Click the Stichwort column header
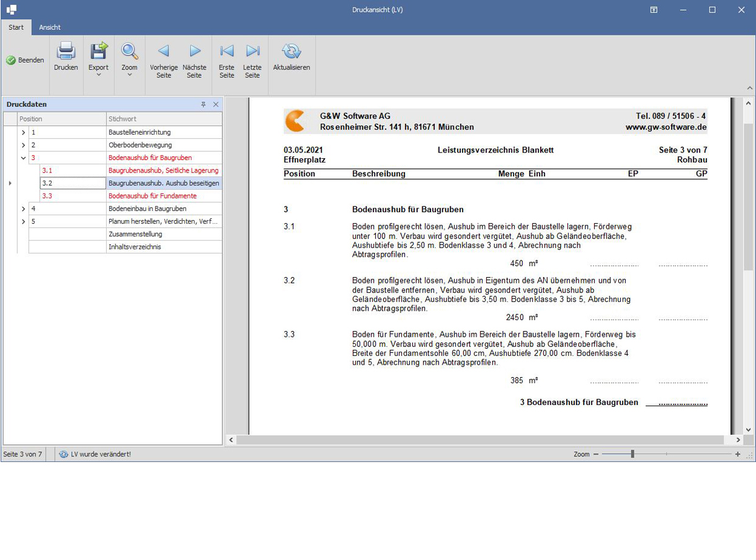Screen dimensions: 756x560 164,118
